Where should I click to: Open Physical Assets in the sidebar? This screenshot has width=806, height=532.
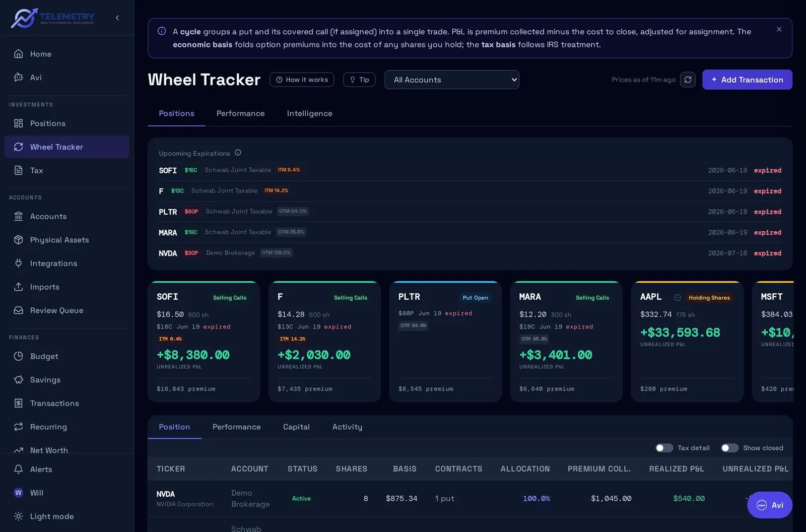(x=66, y=240)
